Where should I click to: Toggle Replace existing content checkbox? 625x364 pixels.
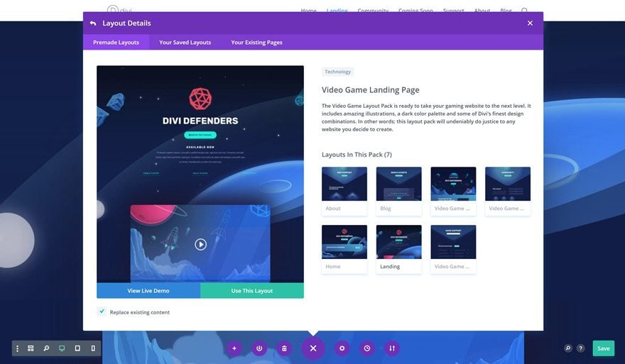click(102, 311)
